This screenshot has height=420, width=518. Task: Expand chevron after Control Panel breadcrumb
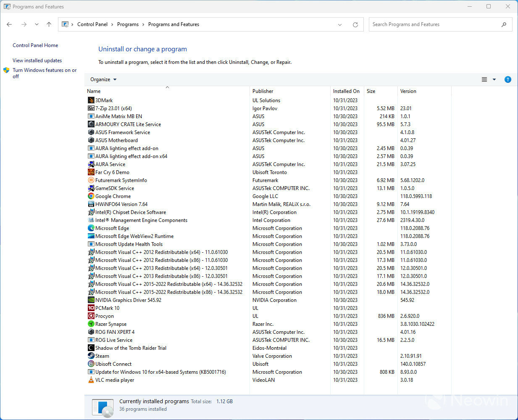pyautogui.click(x=112, y=24)
